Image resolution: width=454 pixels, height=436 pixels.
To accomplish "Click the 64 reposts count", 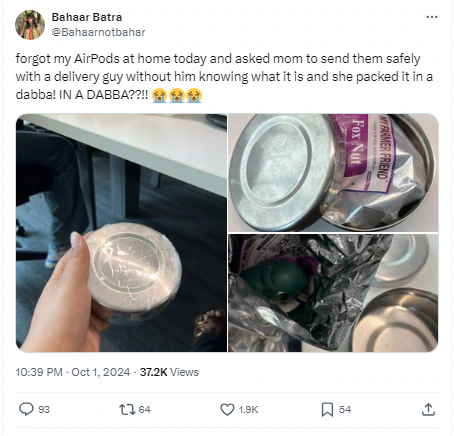I will pyautogui.click(x=144, y=409).
